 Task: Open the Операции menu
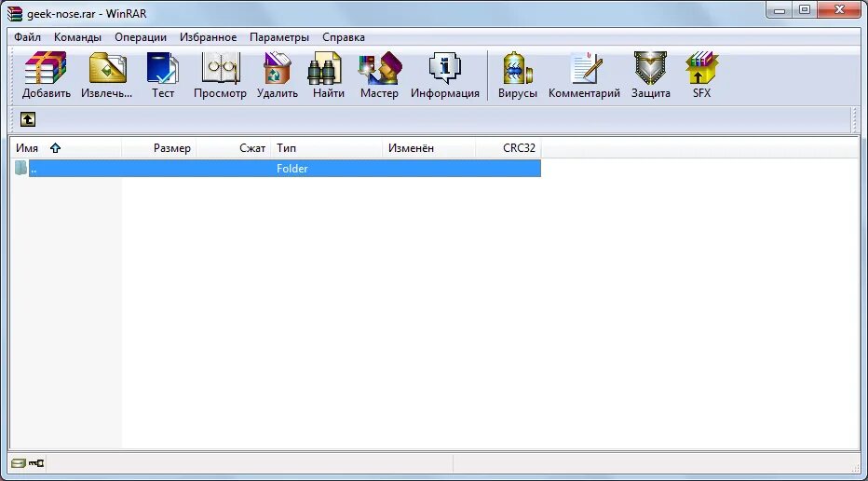point(141,37)
